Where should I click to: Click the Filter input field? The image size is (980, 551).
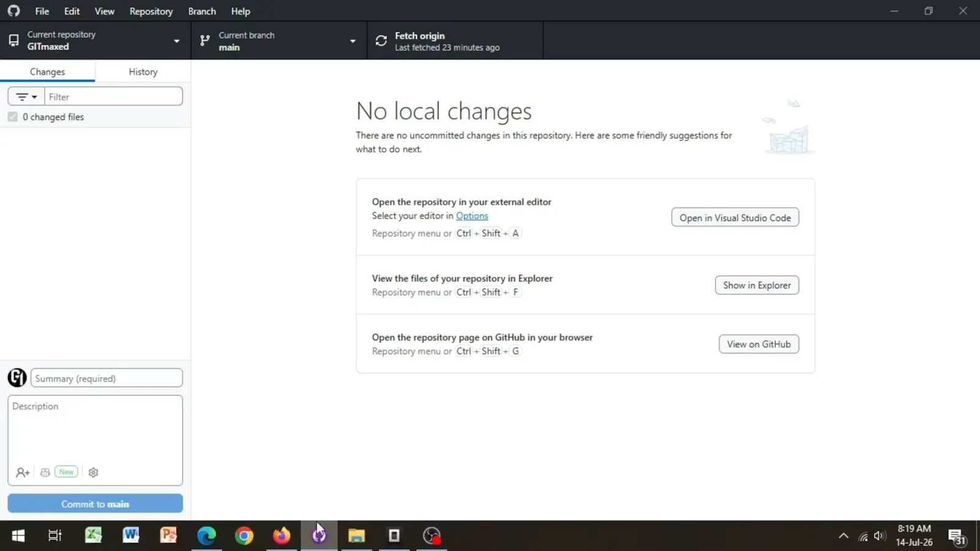pos(113,96)
